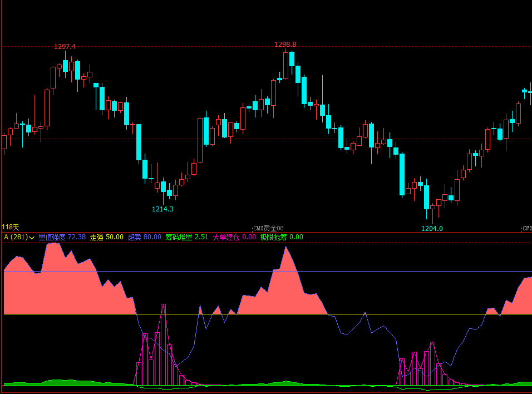Click the 超卖 80.00 indicator label

144,237
